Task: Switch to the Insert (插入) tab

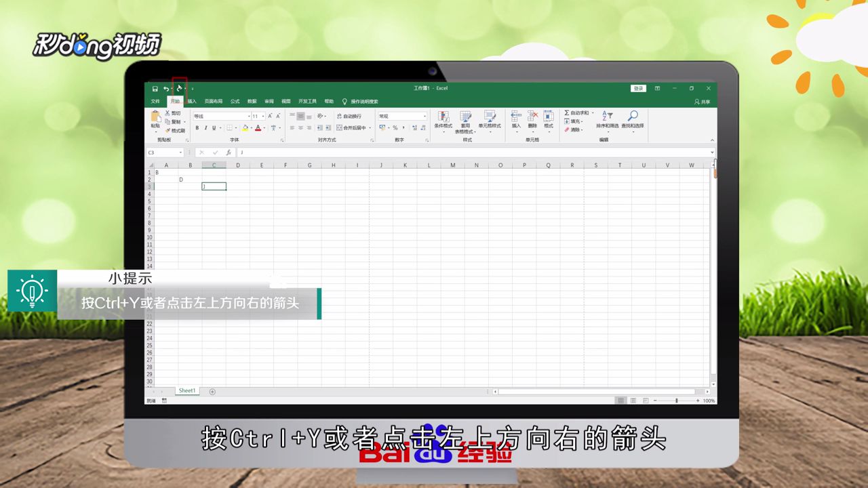Action: coord(192,101)
